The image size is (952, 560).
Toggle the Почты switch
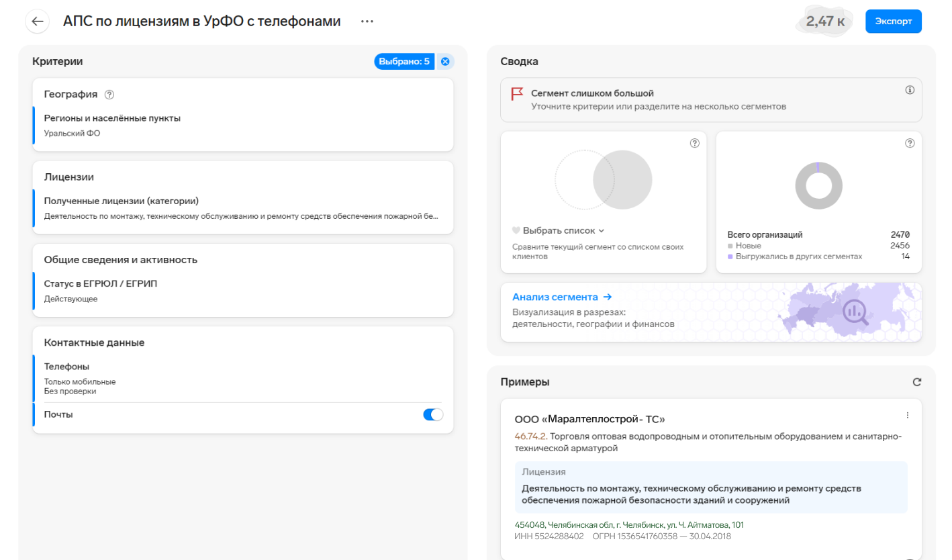[x=433, y=415]
